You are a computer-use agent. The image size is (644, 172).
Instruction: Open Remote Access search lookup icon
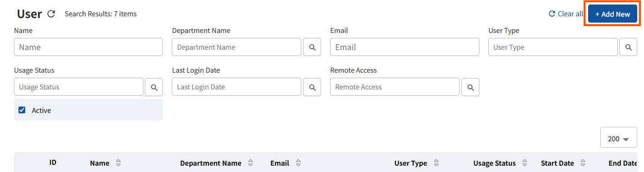coord(470,87)
